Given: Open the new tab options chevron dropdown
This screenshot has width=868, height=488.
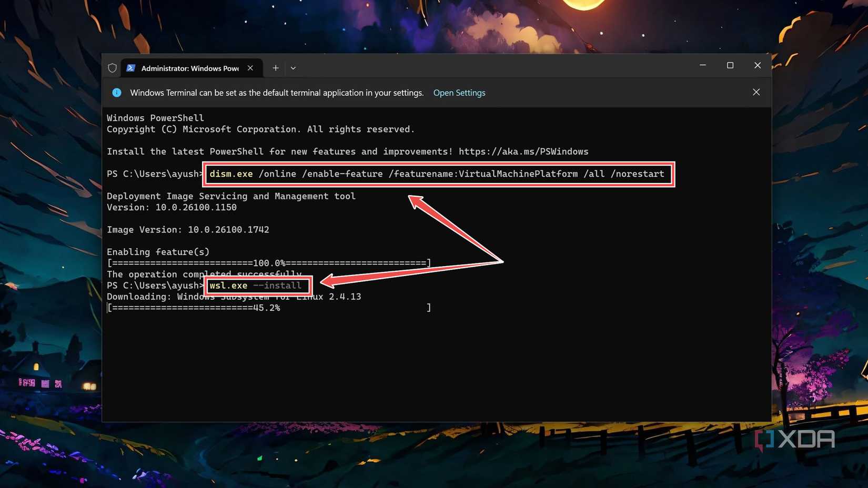Looking at the screenshot, I should pos(293,68).
